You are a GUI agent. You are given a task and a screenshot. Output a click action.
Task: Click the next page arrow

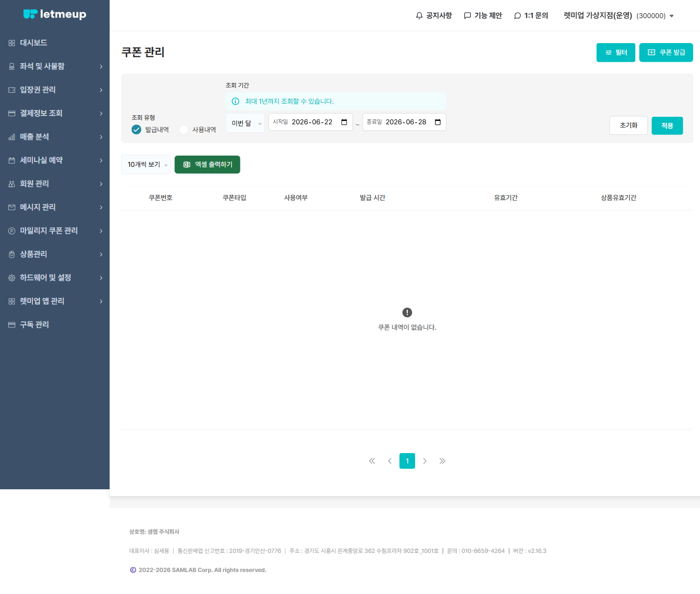coord(425,461)
